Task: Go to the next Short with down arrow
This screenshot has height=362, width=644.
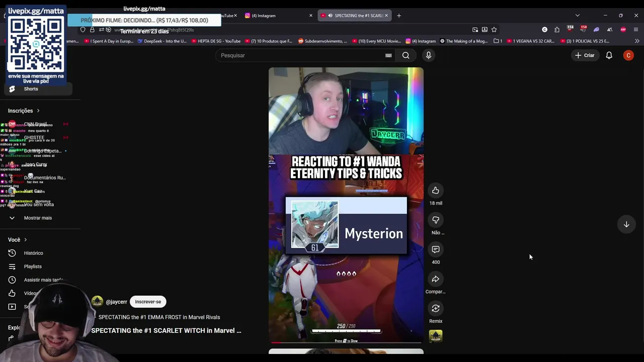Action: click(x=626, y=225)
